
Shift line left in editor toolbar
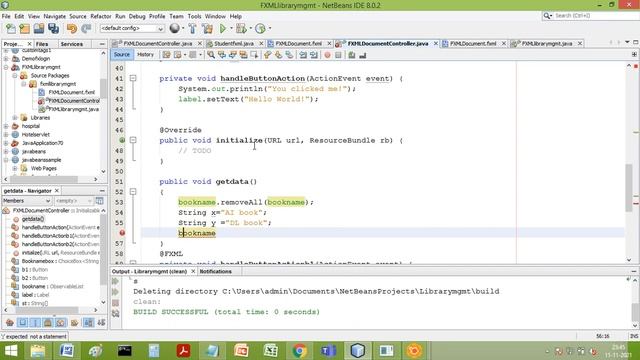tap(303, 55)
